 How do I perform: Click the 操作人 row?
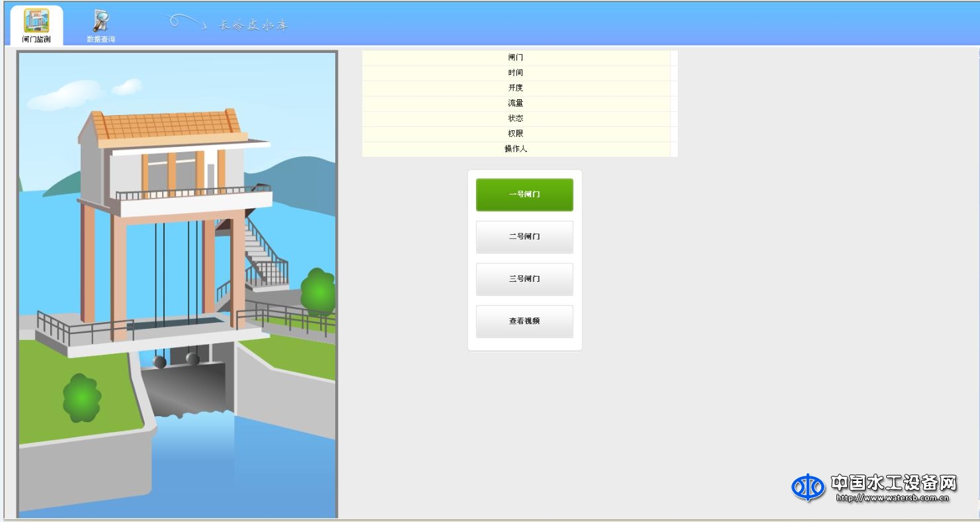coord(516,149)
